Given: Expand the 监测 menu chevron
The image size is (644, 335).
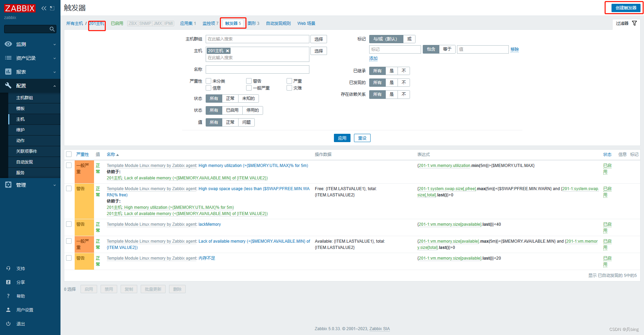Looking at the screenshot, I should click(55, 45).
